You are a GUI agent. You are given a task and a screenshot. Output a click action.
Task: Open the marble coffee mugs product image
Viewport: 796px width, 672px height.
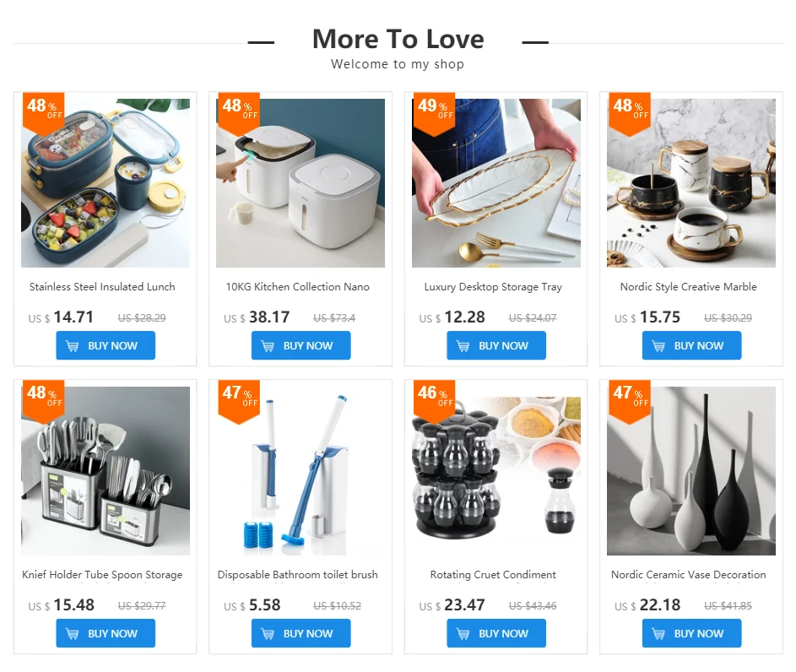[x=691, y=183]
